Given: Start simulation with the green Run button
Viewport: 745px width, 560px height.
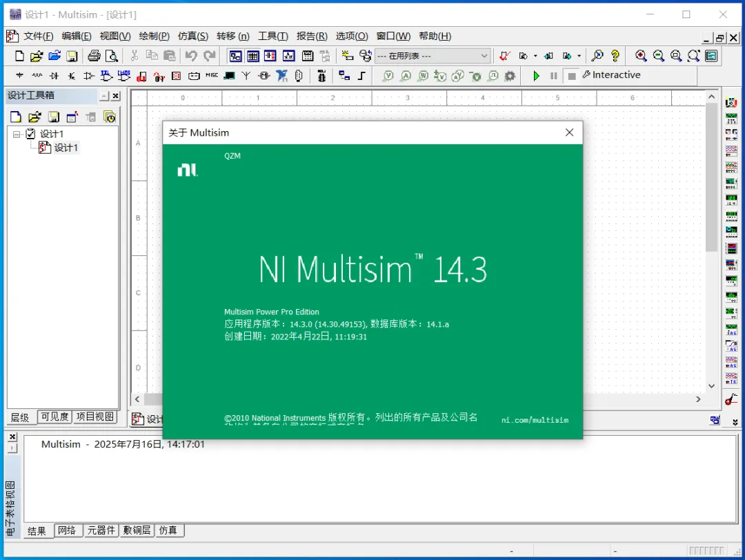Looking at the screenshot, I should tap(537, 76).
